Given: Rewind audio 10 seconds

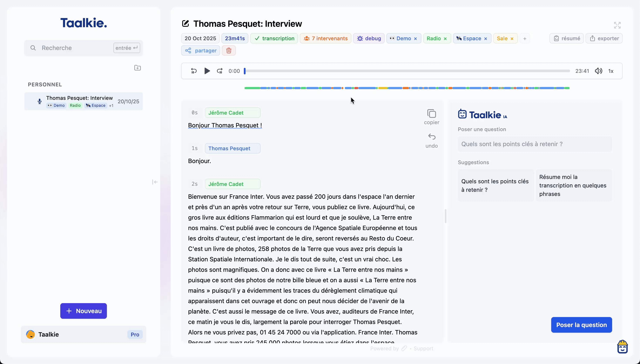Looking at the screenshot, I should [x=194, y=71].
